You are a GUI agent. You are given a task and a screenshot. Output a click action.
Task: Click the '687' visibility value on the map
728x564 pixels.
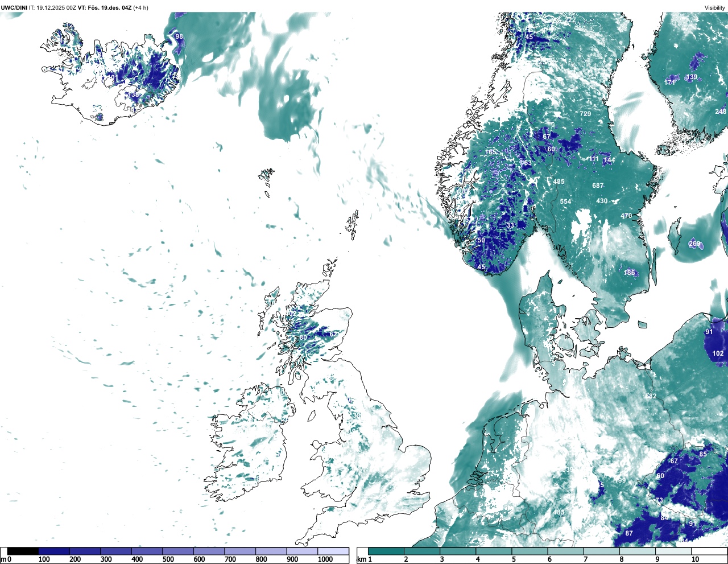click(x=598, y=186)
